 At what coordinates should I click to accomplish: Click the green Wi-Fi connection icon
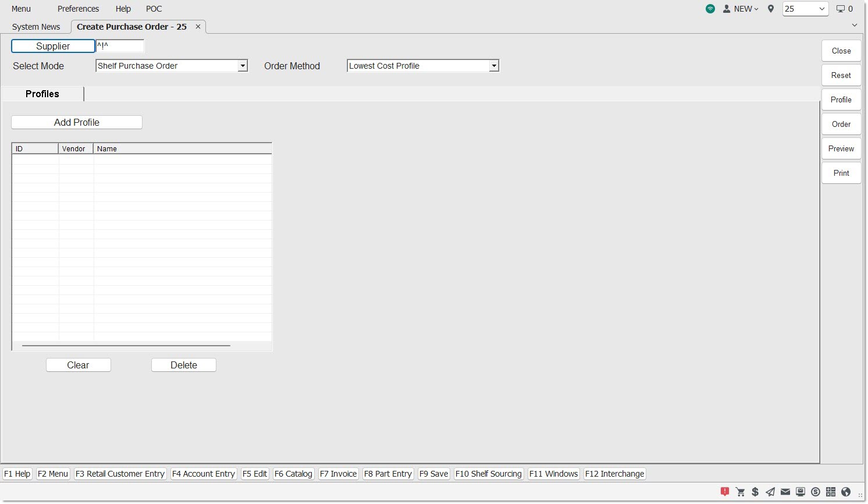coord(710,9)
